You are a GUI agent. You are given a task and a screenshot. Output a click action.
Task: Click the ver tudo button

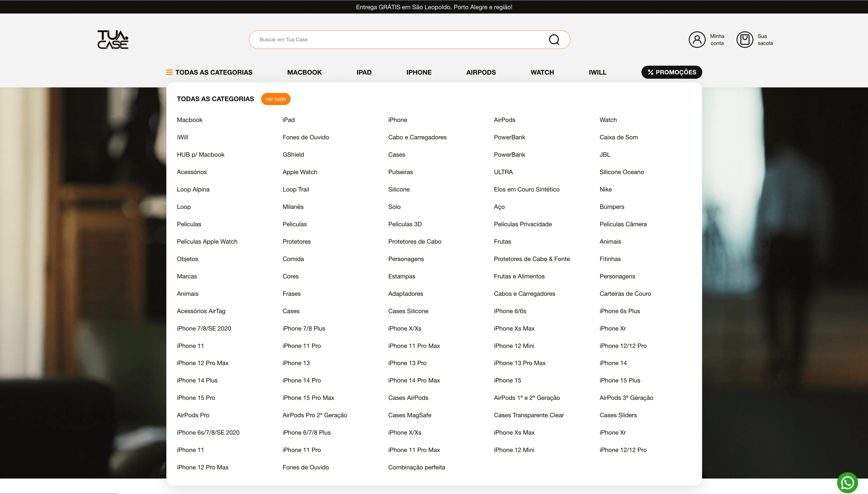tap(276, 99)
